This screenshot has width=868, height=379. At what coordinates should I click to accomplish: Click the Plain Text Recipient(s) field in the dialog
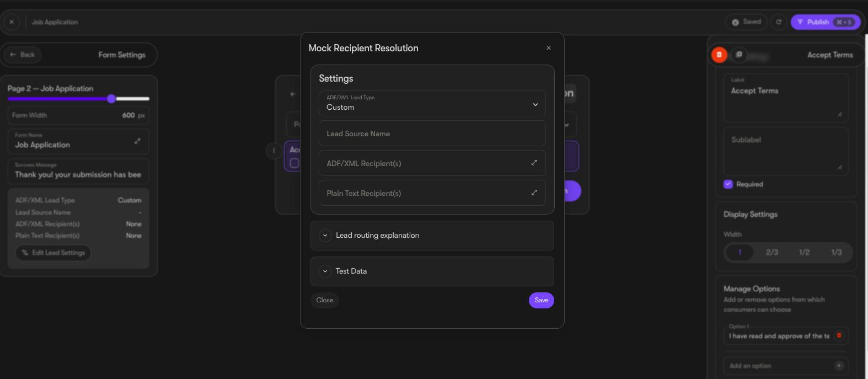point(432,193)
